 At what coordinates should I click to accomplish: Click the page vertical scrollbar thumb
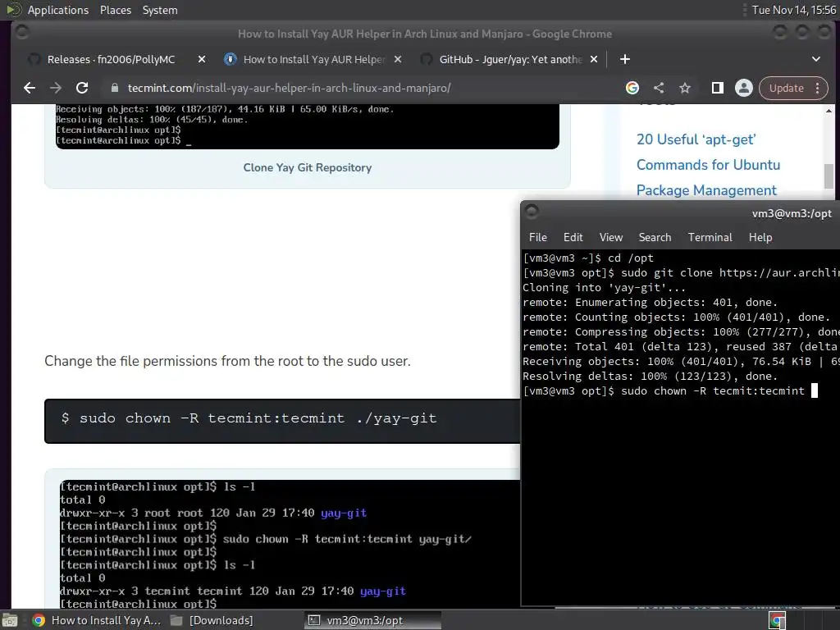tap(829, 176)
